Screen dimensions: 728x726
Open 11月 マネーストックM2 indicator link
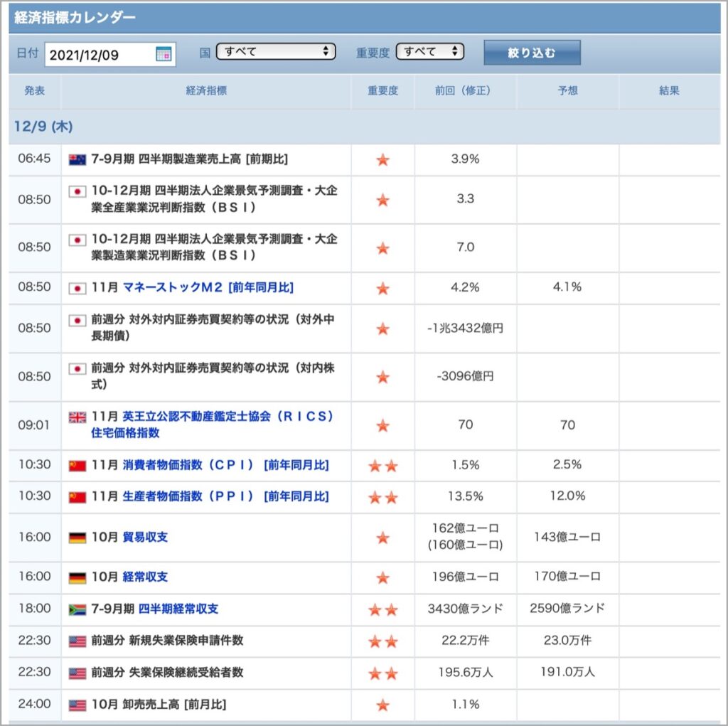point(208,287)
